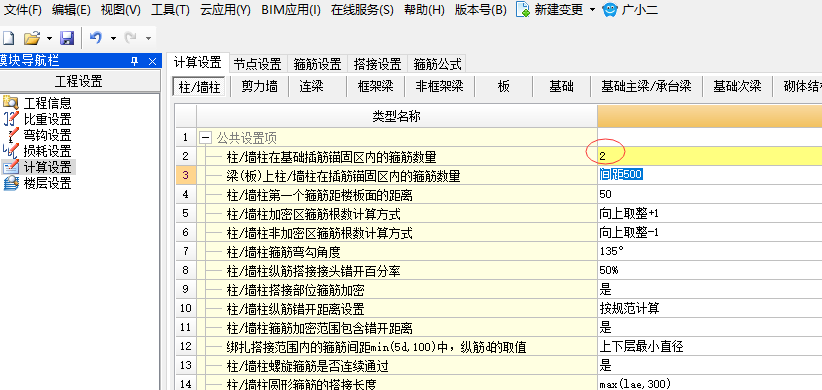Click the 比重设置 item icon
Image resolution: width=822 pixels, height=390 pixels.
point(10,119)
